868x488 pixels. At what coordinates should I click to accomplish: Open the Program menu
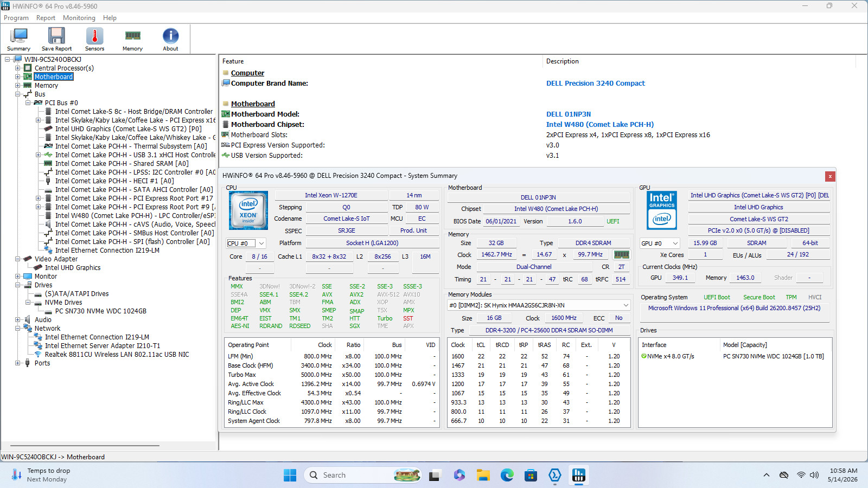16,18
